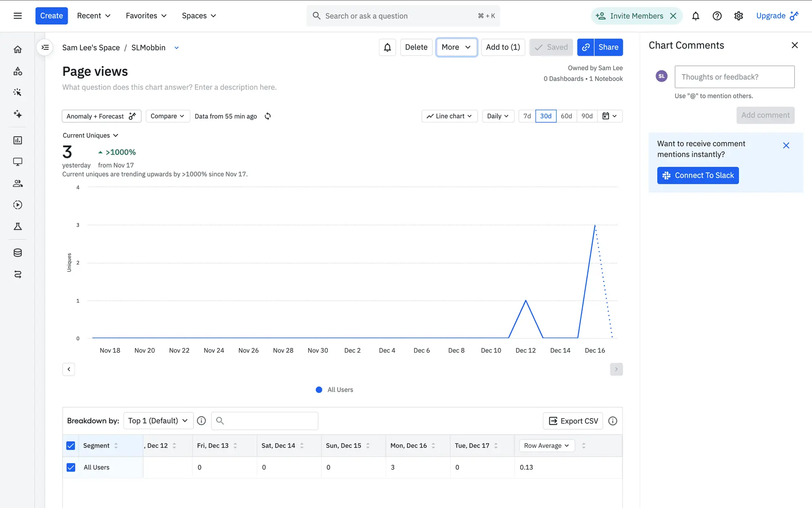Toggle All Users legend series
The width and height of the screenshot is (812, 508).
tap(335, 390)
